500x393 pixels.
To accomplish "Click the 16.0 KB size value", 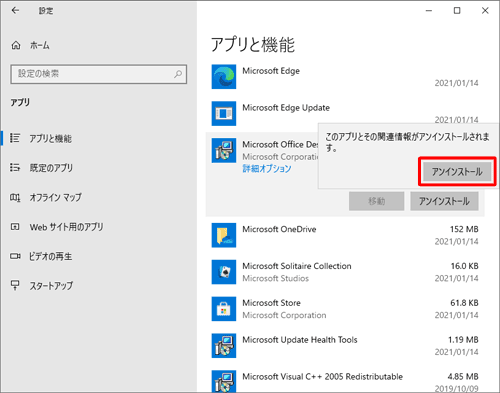I will (464, 266).
